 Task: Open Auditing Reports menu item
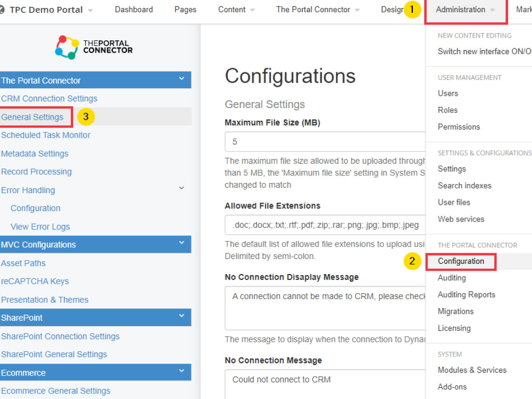(466, 295)
